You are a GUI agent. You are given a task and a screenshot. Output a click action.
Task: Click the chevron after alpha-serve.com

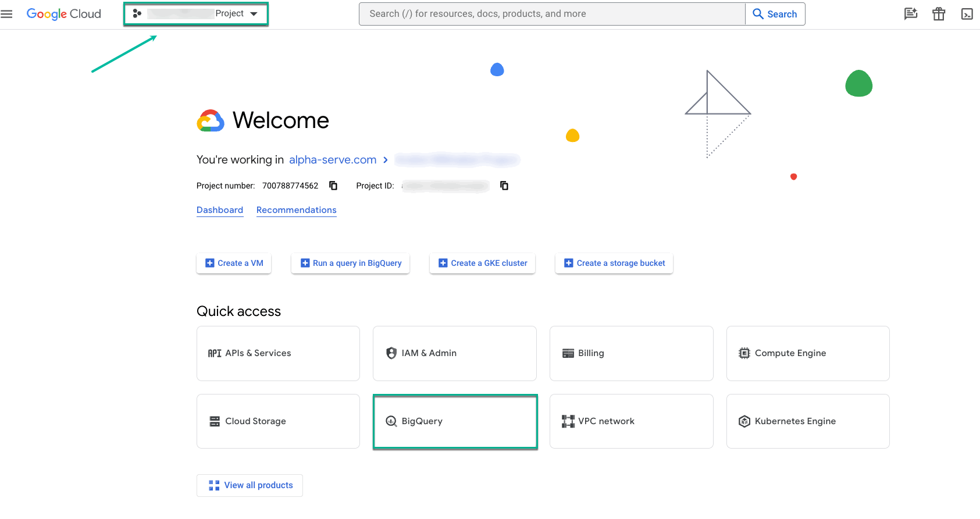point(386,159)
